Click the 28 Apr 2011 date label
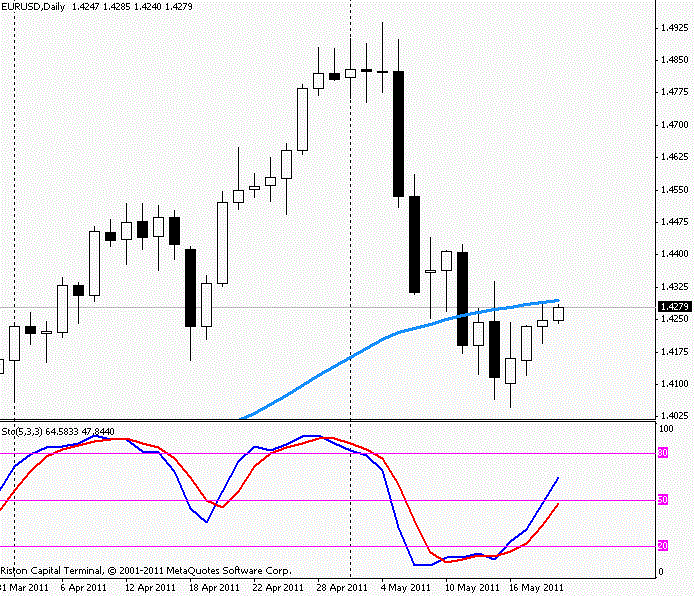 tap(342, 588)
